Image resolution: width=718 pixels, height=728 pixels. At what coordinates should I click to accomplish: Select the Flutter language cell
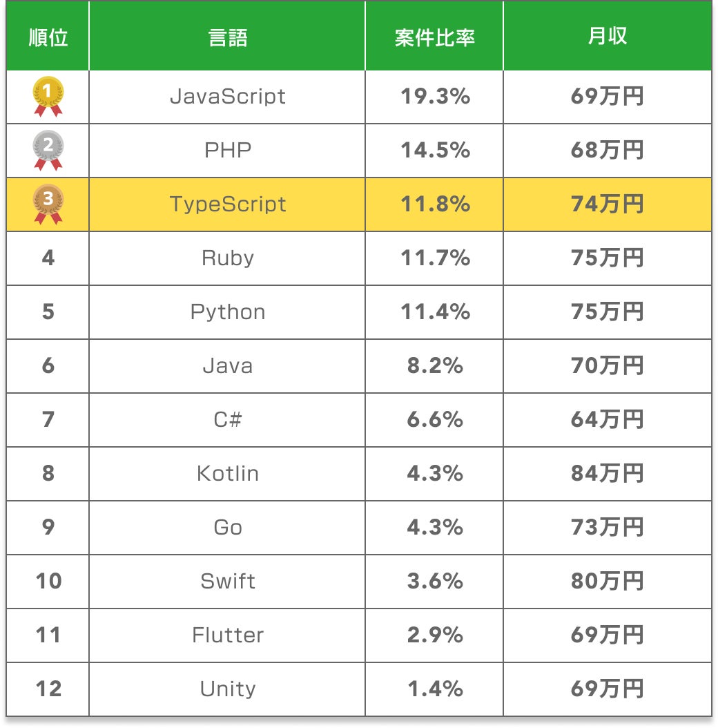point(227,635)
